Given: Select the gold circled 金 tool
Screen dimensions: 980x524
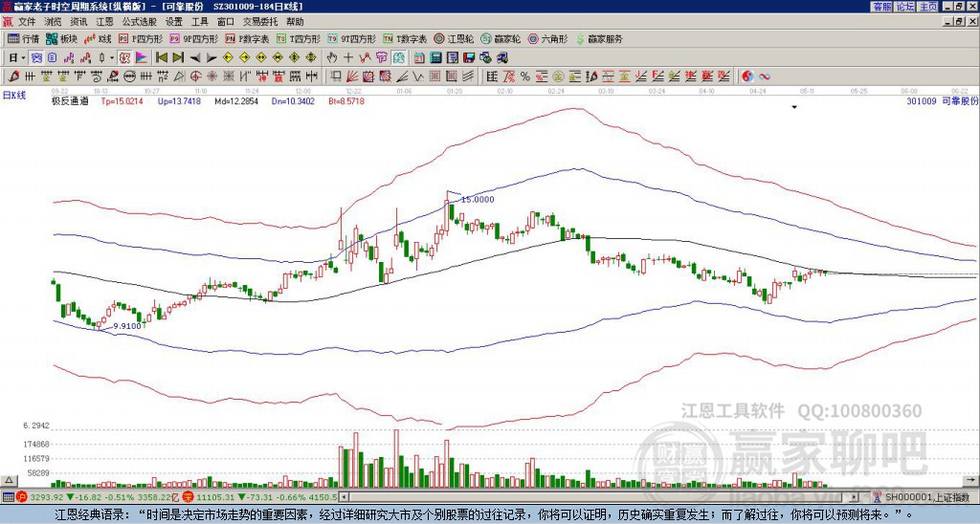Looking at the screenshot, I should pos(558,76).
